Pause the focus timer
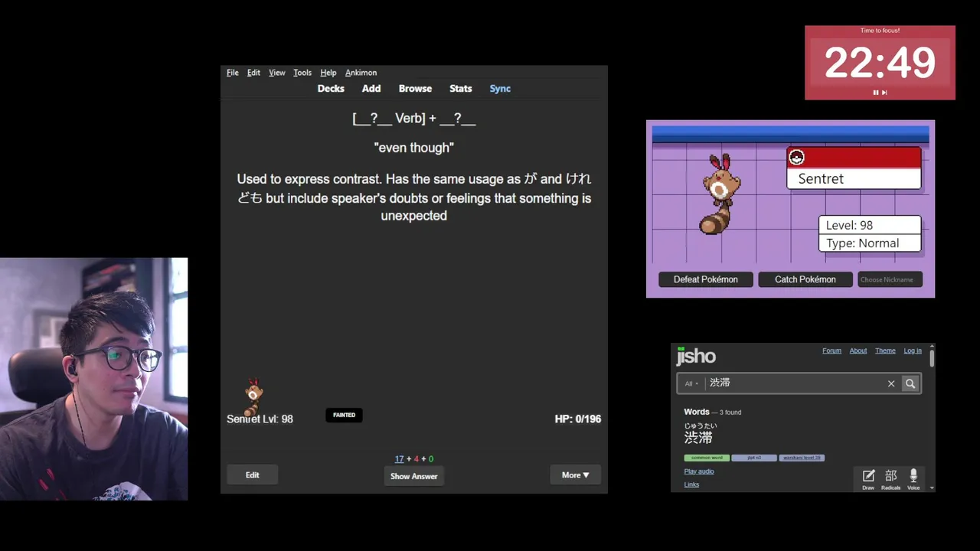The width and height of the screenshot is (980, 551). pos(876,93)
